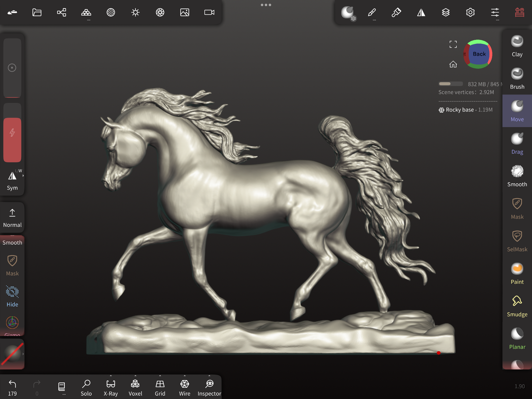Open the Files folder menu

pos(37,13)
